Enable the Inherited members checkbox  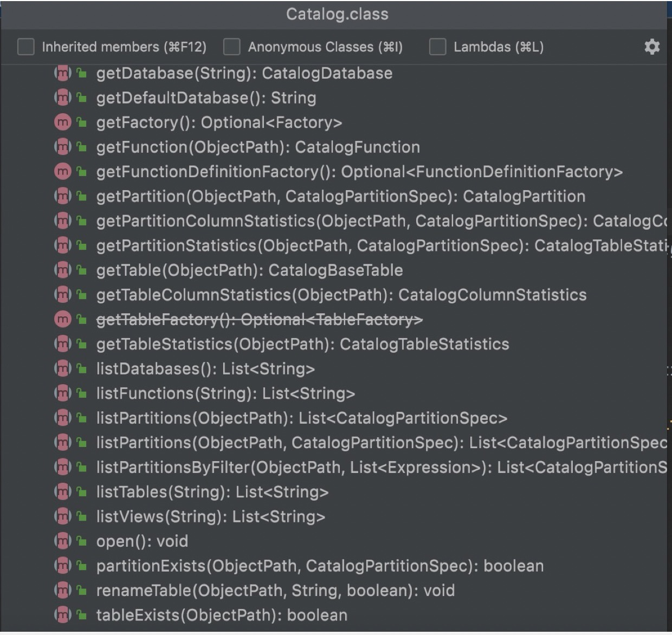pos(25,47)
